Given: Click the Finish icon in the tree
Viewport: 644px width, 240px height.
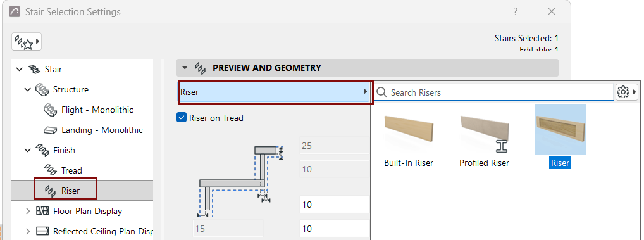Looking at the screenshot, I should pos(42,151).
